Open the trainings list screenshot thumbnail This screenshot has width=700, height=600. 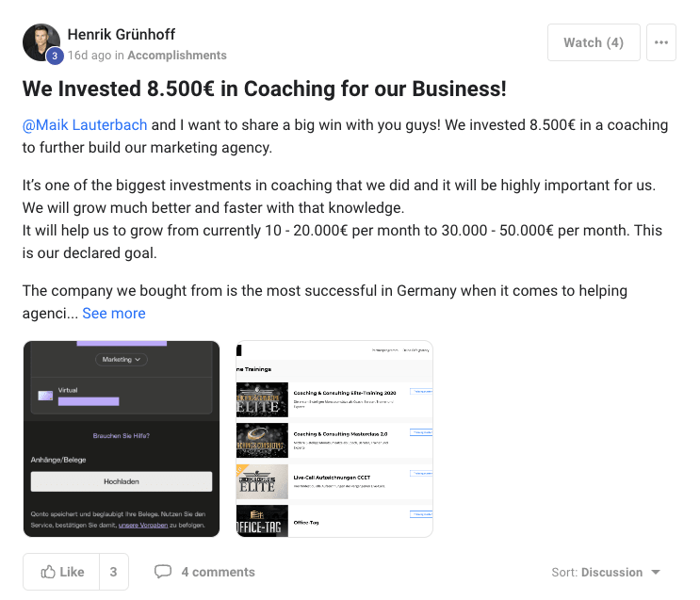point(334,439)
